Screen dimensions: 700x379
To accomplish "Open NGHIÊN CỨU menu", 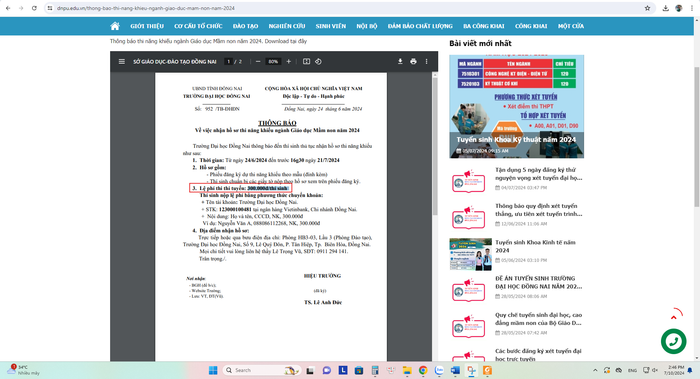I will 287,26.
